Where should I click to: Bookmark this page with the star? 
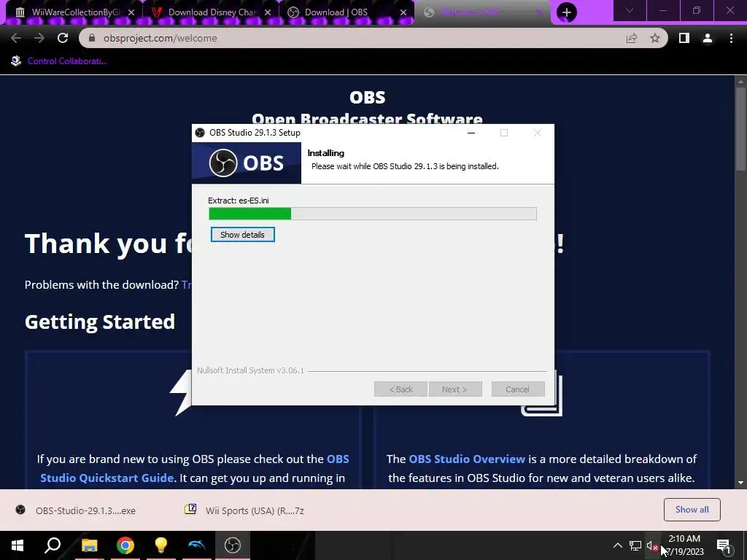coord(655,38)
